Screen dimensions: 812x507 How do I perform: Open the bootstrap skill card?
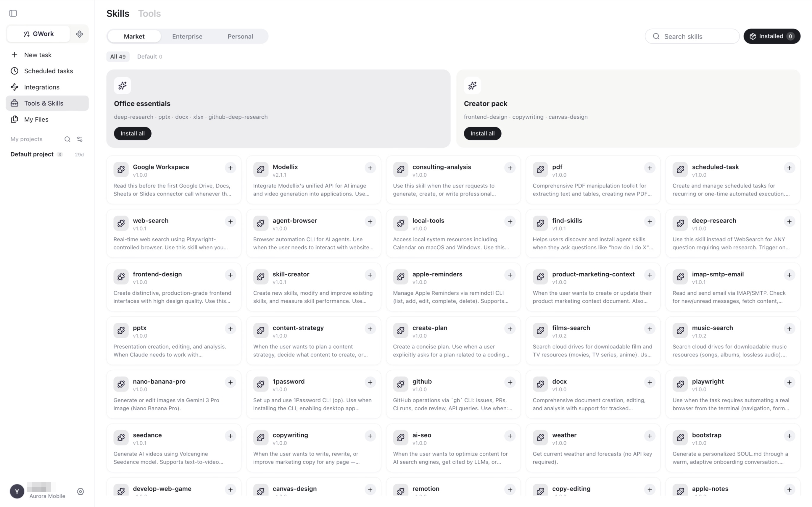click(733, 448)
